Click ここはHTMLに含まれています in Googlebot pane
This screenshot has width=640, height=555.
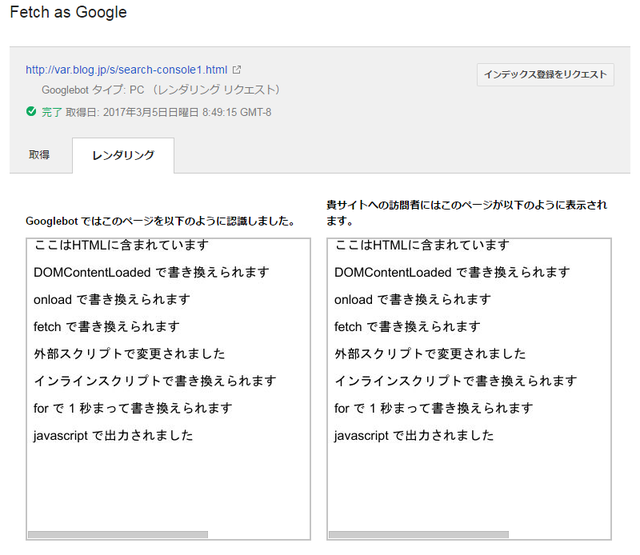[x=121, y=245]
